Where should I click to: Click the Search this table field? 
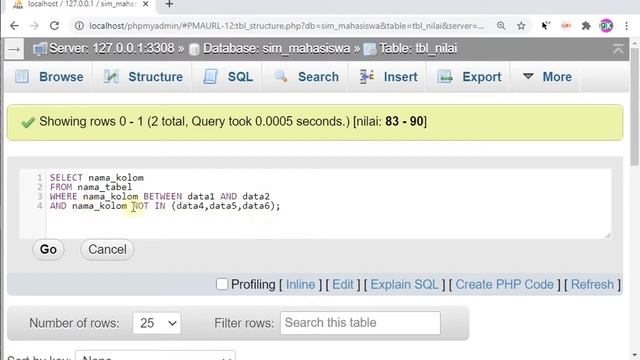pyautogui.click(x=360, y=323)
